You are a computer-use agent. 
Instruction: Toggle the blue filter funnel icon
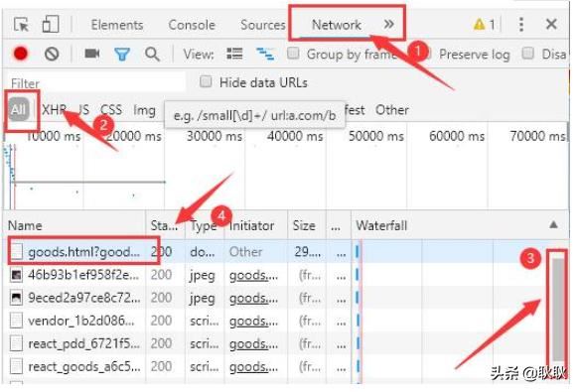[122, 55]
